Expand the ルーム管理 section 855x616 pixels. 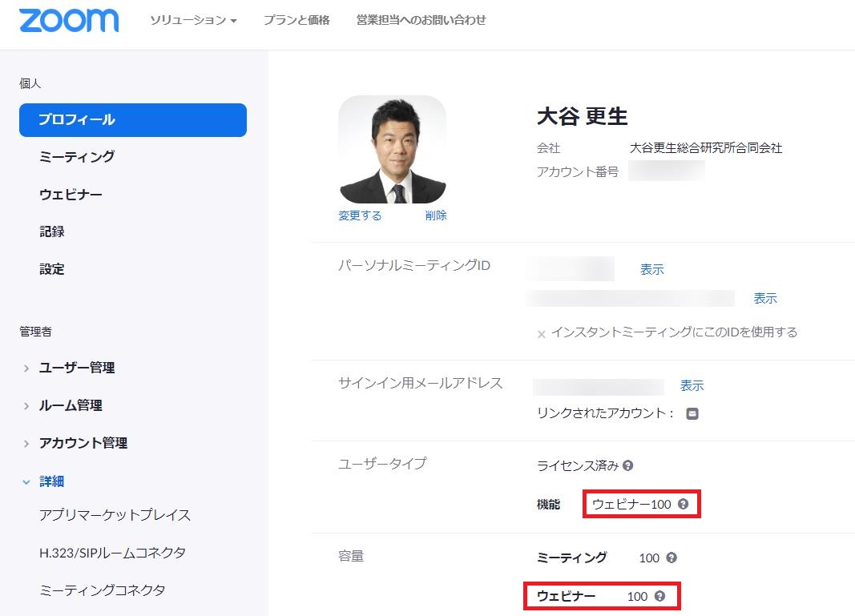coord(70,405)
